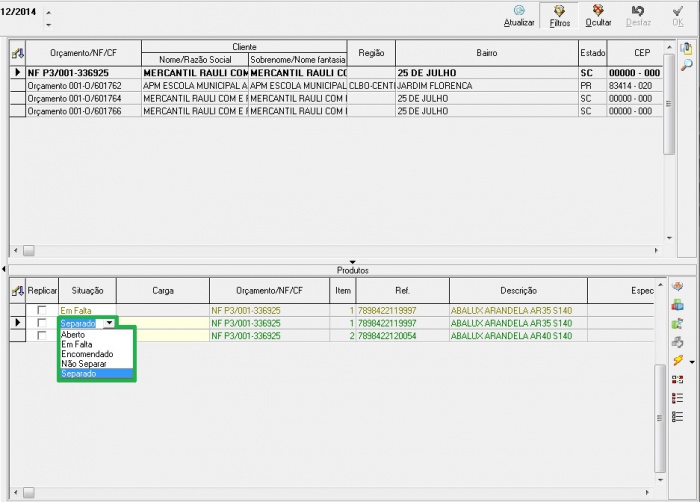Click the copy documents icon beside top grid

click(686, 48)
